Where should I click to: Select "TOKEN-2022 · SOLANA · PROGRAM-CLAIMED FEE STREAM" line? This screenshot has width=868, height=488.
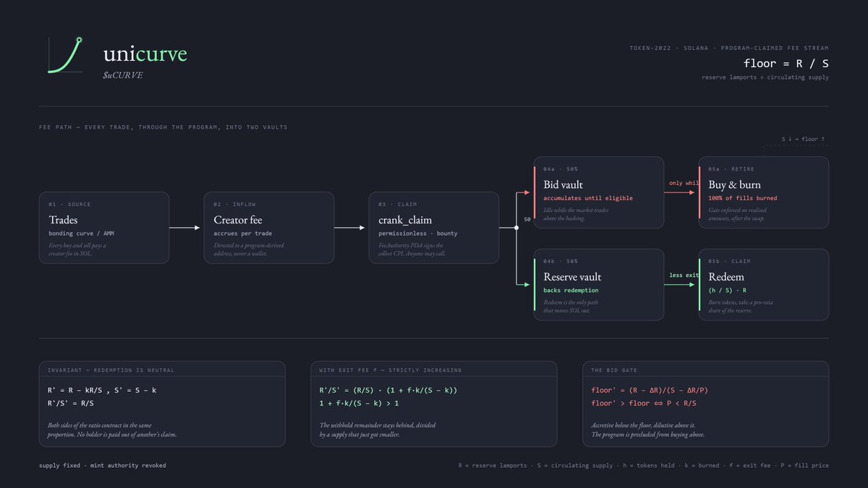[730, 48]
